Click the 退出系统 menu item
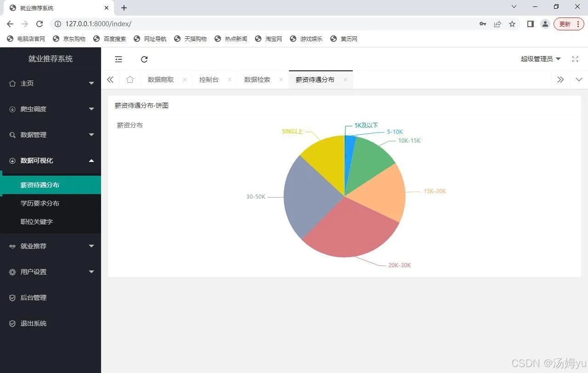Image resolution: width=588 pixels, height=373 pixels. click(51, 323)
